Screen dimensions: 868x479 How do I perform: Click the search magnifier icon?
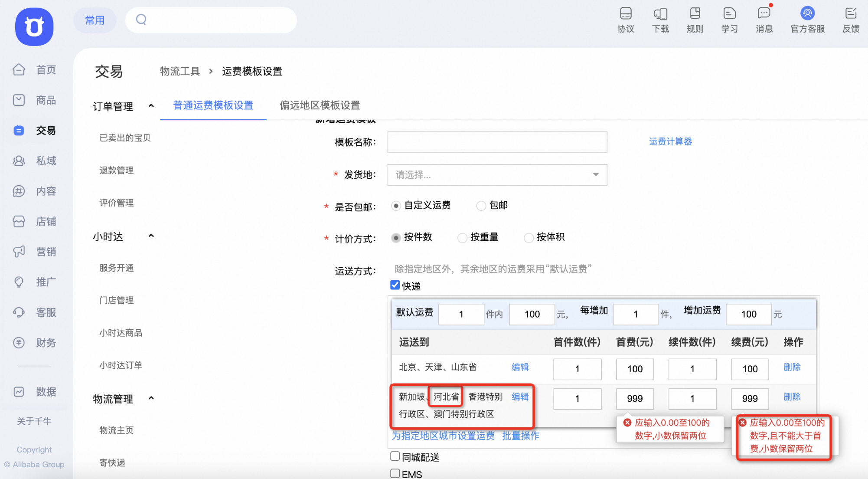(141, 20)
